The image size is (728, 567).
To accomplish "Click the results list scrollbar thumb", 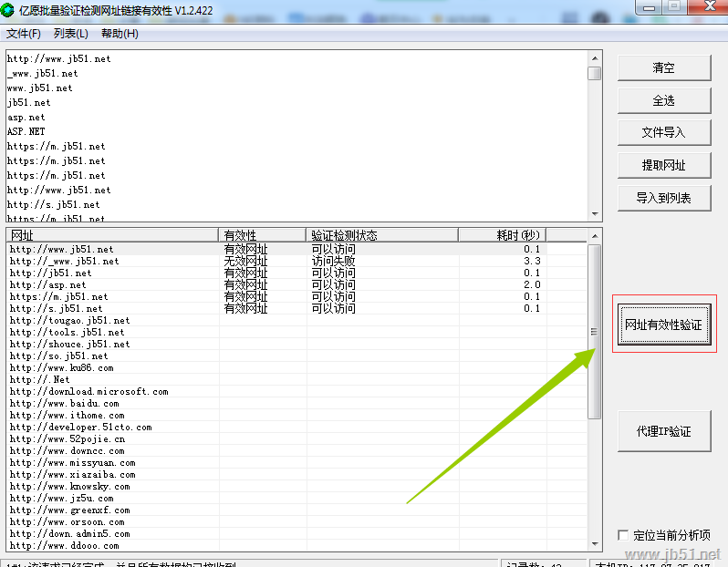I will pos(595,332).
